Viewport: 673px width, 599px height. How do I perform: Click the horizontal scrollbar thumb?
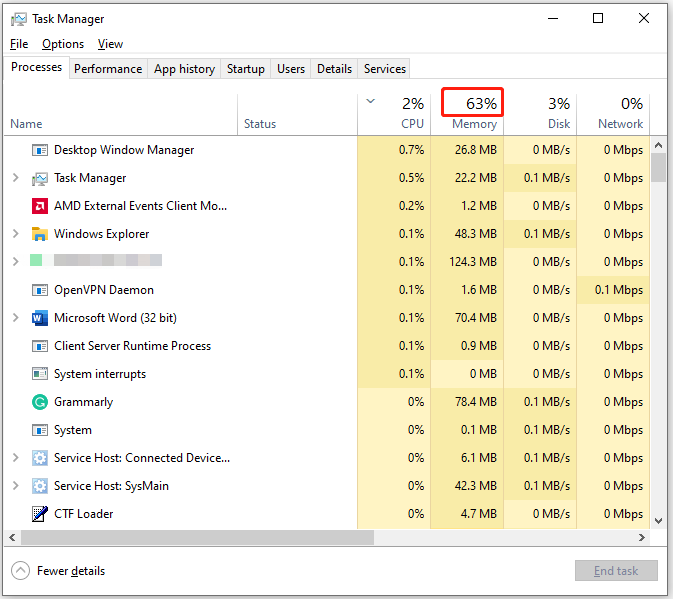(197, 537)
